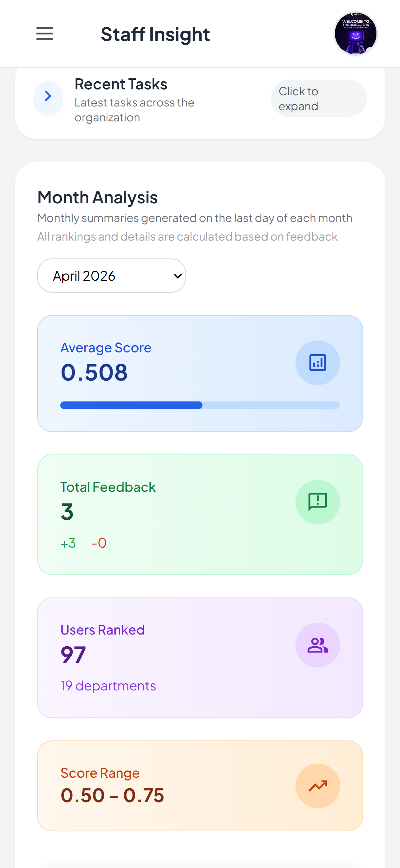Click the negative feedback -0 count
The image size is (400, 868).
pos(99,543)
